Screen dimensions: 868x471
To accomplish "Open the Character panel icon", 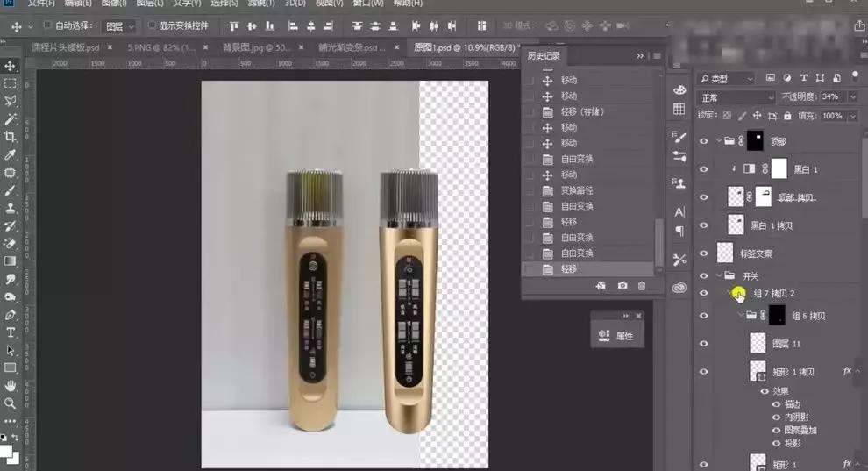I will pyautogui.click(x=679, y=212).
